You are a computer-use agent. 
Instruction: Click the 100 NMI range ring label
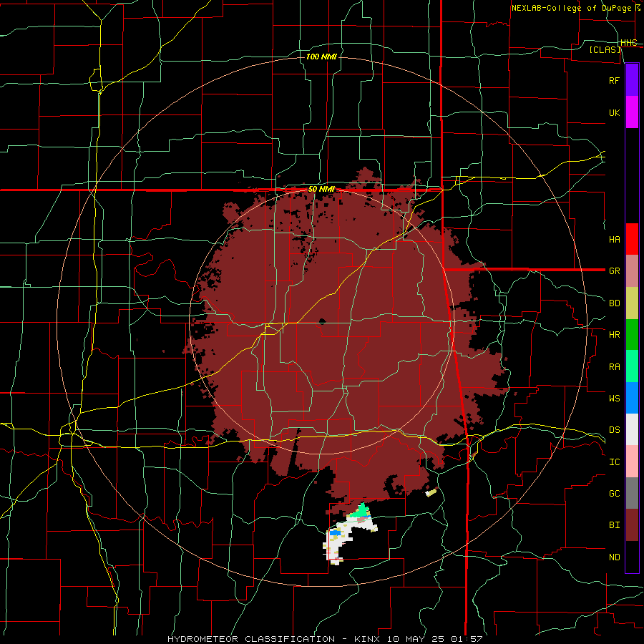point(321,57)
